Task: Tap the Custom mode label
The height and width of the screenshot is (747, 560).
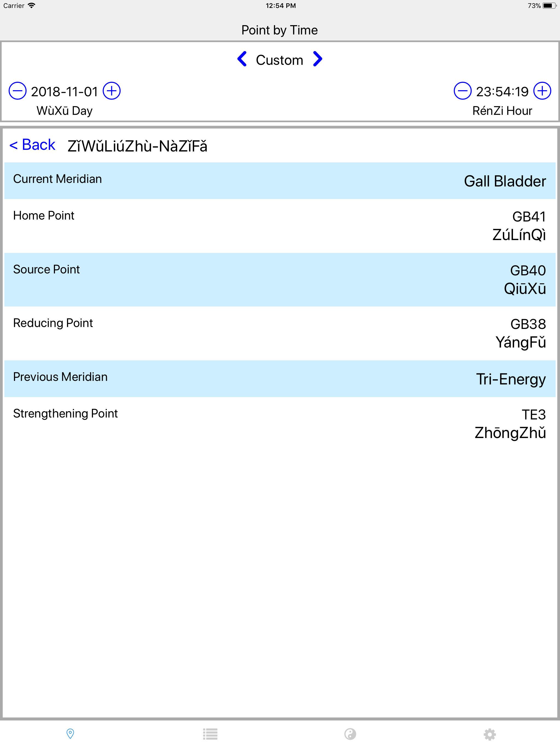Action: pos(279,60)
